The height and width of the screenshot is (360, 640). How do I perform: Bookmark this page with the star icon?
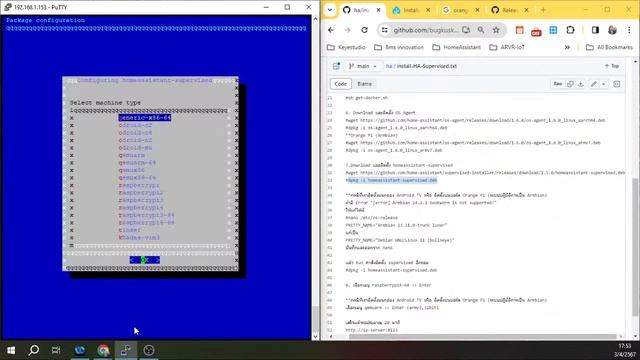click(496, 30)
